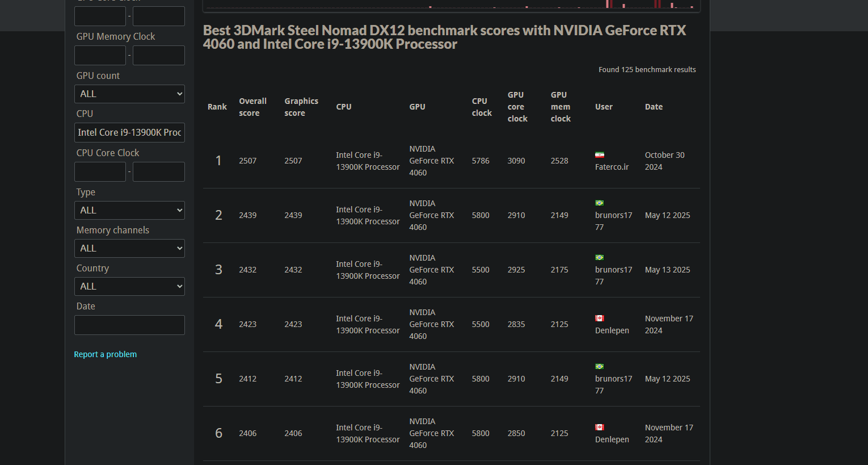Expand the Type filter dropdown
Screen dimensions: 868x465
(129, 211)
